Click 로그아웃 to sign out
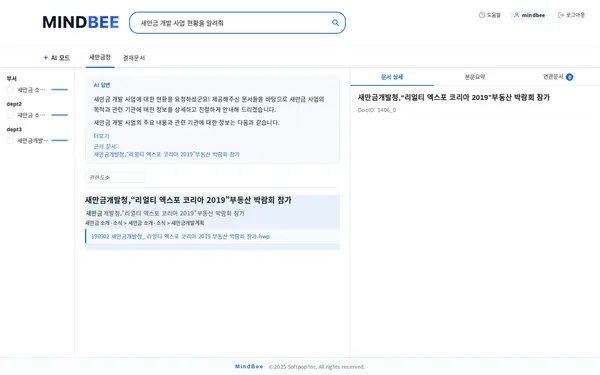The height and width of the screenshot is (375, 600). coord(571,15)
